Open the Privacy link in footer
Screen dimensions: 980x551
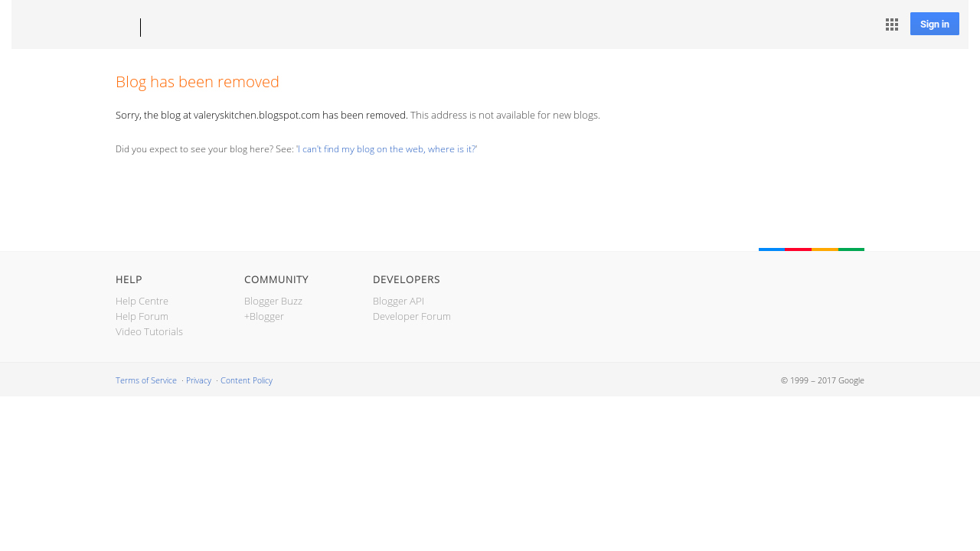coord(198,380)
